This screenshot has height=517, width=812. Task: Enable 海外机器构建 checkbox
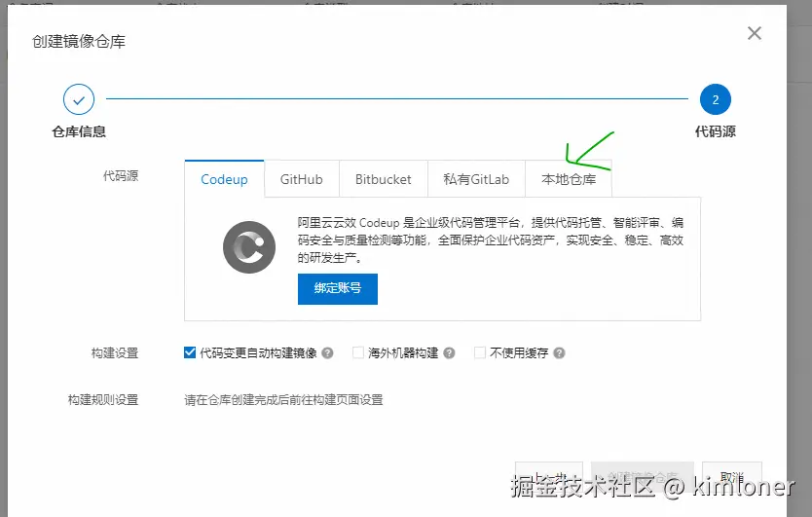(x=358, y=352)
